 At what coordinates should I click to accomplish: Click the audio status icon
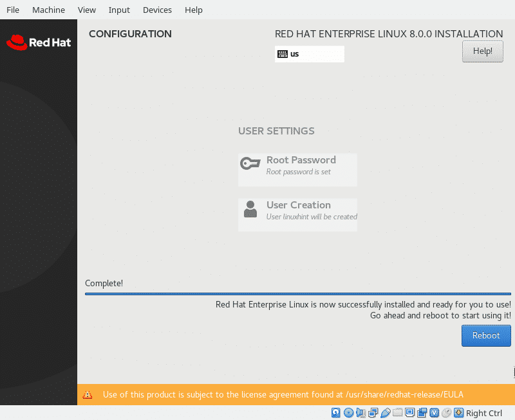(360, 412)
